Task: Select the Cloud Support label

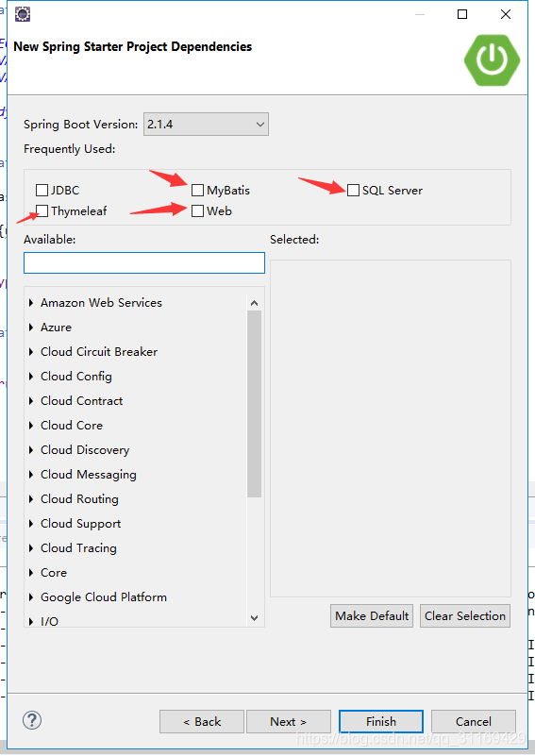Action: (x=80, y=524)
